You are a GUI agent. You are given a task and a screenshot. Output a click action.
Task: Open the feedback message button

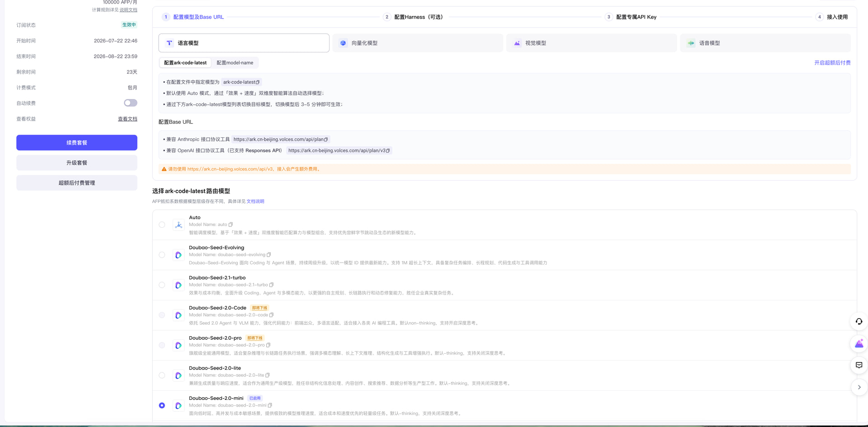(859, 365)
